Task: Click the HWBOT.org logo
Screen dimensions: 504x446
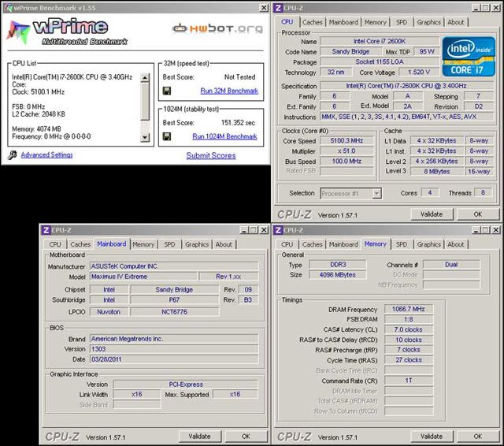Action: 217,28
